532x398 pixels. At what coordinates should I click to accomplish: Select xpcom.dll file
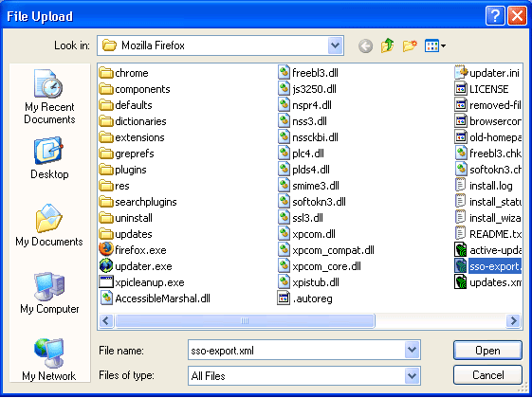point(306,234)
